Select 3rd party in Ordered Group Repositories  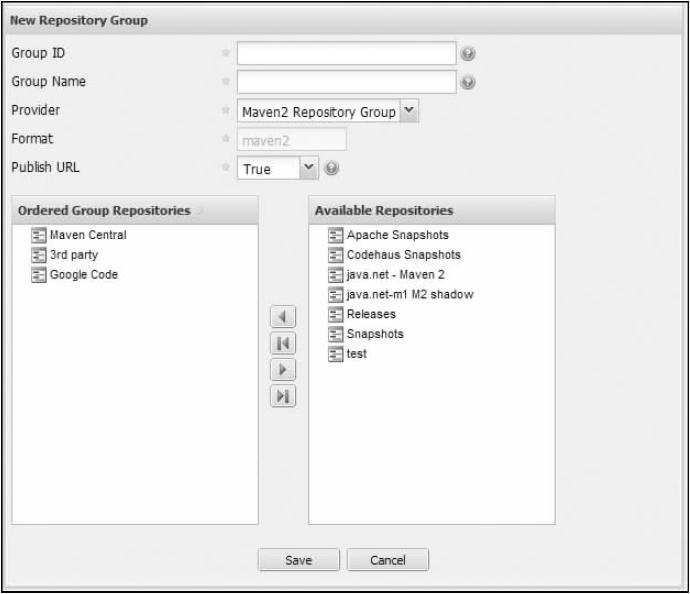point(74,255)
